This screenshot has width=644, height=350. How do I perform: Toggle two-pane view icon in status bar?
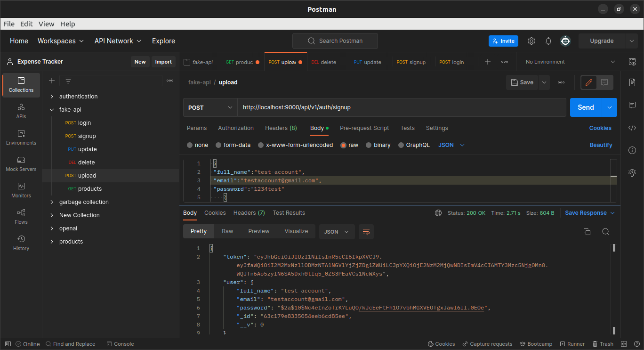[x=624, y=344]
